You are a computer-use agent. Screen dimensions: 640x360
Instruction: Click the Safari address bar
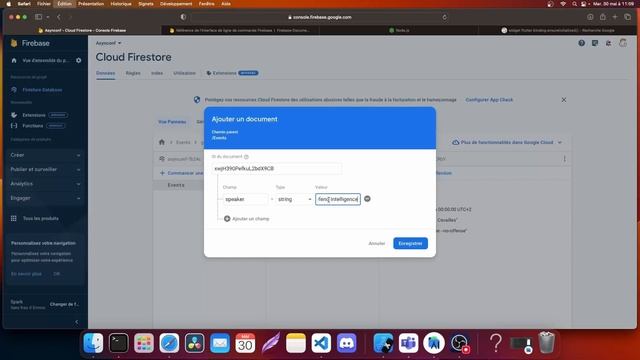pos(320,17)
